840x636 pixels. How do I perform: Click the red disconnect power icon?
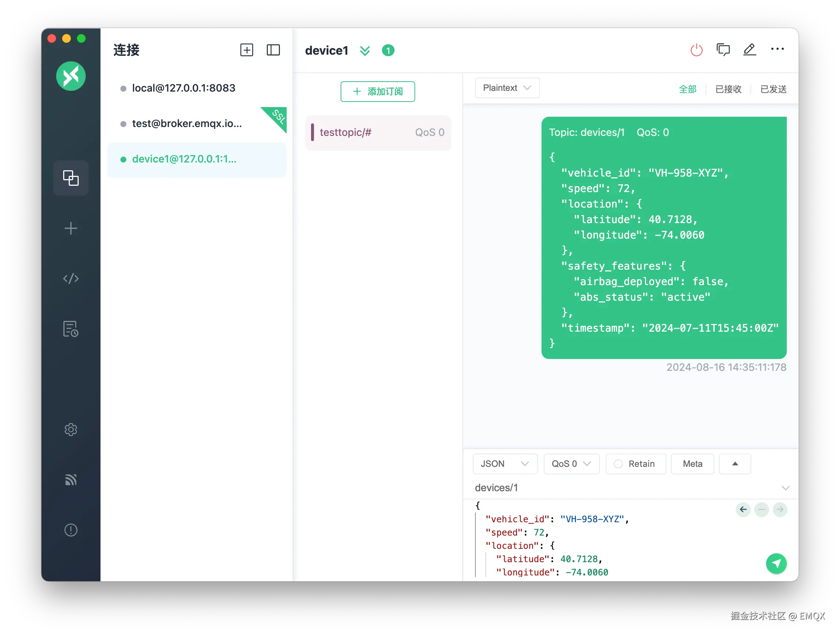coord(696,50)
